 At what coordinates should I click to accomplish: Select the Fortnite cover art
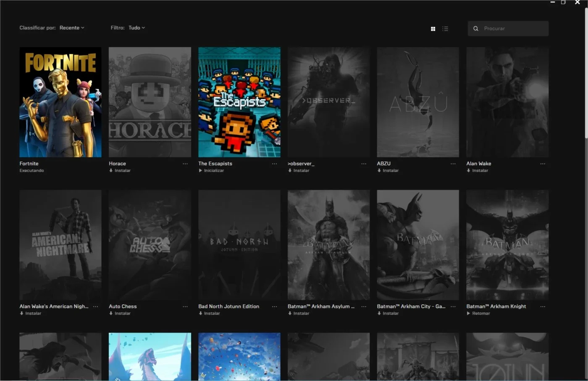point(60,102)
